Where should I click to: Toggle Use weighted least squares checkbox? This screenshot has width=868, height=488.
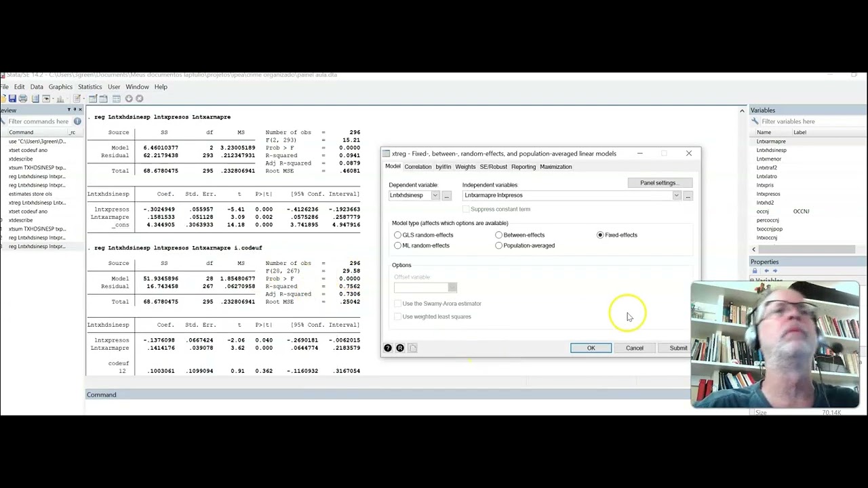pos(398,317)
